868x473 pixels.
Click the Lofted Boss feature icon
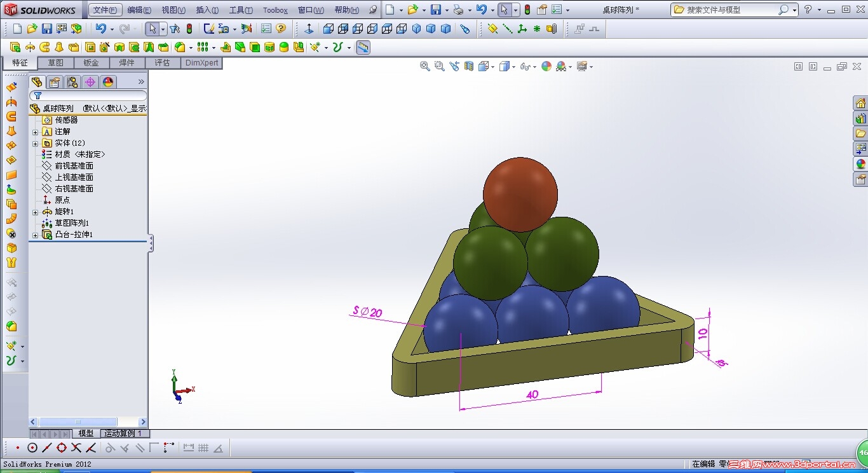[x=59, y=47]
